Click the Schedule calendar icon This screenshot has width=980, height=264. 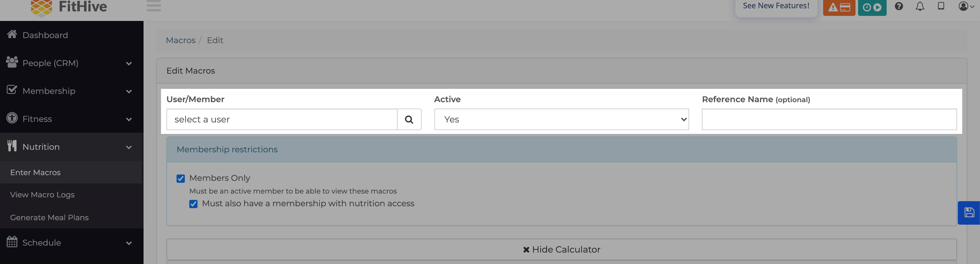coord(12,241)
